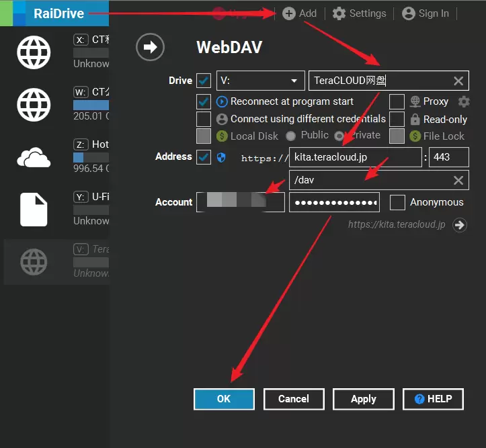This screenshot has width=486, height=448.
Task: Open the V: drive letter dropdown
Action: tap(260, 81)
